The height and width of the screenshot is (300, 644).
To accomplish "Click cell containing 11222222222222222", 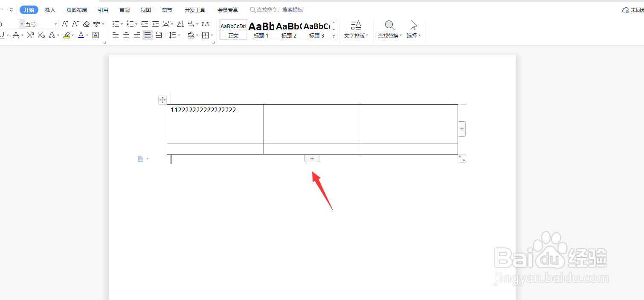I will click(215, 124).
